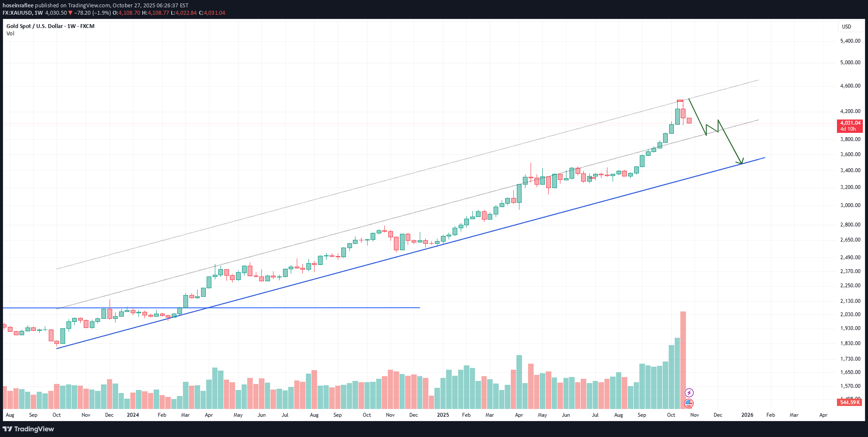
Task: Click the TradingView logo
Action: point(28,429)
